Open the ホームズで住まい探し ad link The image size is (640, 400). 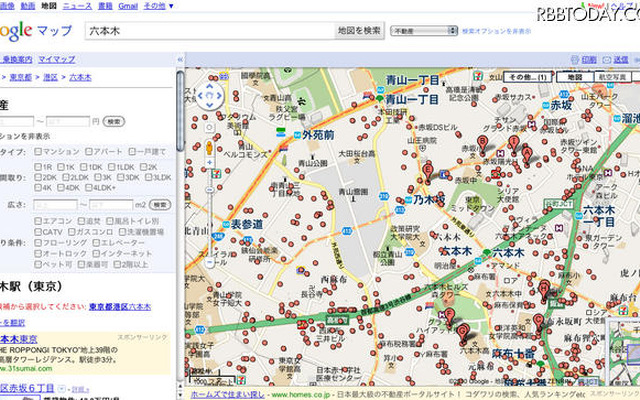click(228, 395)
